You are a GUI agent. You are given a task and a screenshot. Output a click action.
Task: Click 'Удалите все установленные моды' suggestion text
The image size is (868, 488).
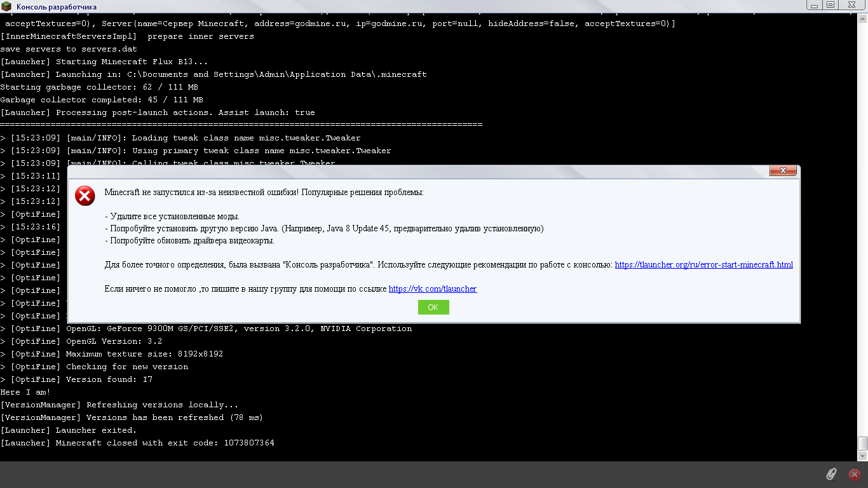[x=172, y=217]
